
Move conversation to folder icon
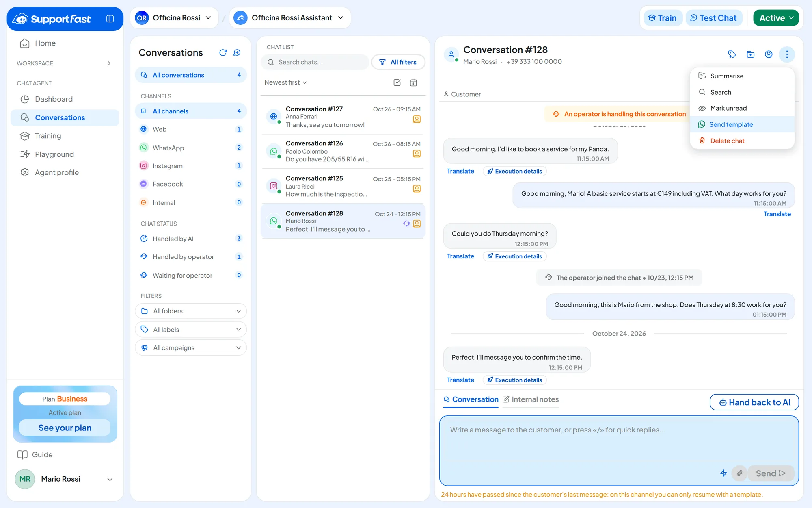coord(750,54)
